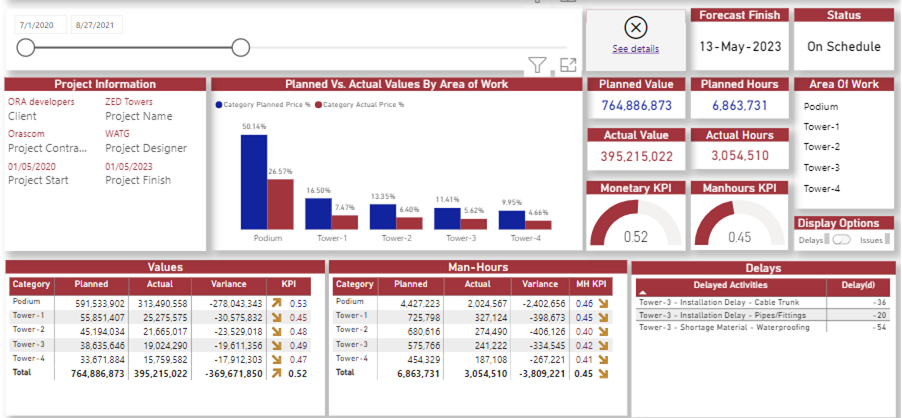Screen dimensions: 902x418
Task: Select Podium in Area Of Work slicer
Action: 821,106
